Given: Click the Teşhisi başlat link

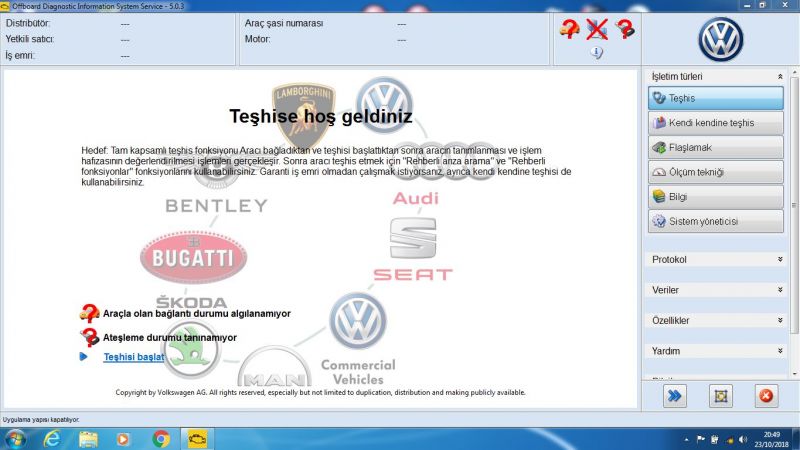Looking at the screenshot, I should pyautogui.click(x=134, y=357).
